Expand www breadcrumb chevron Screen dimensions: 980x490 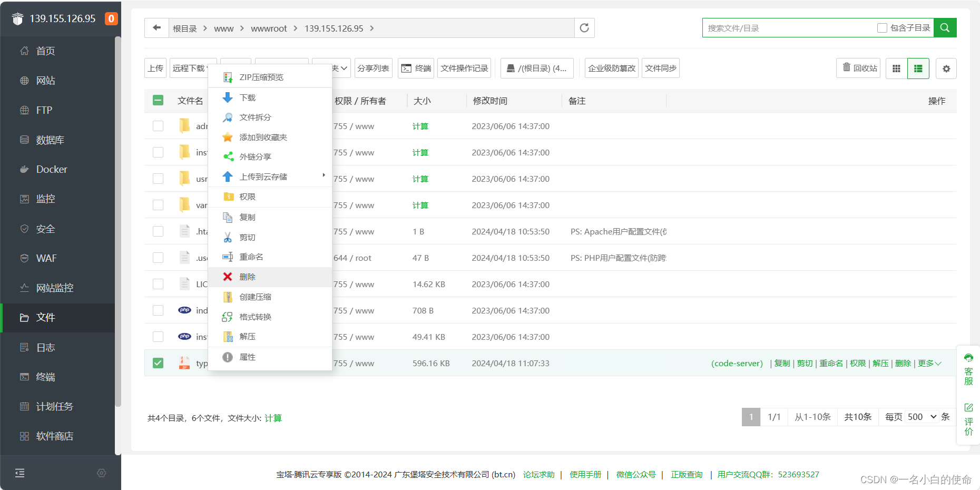[242, 28]
